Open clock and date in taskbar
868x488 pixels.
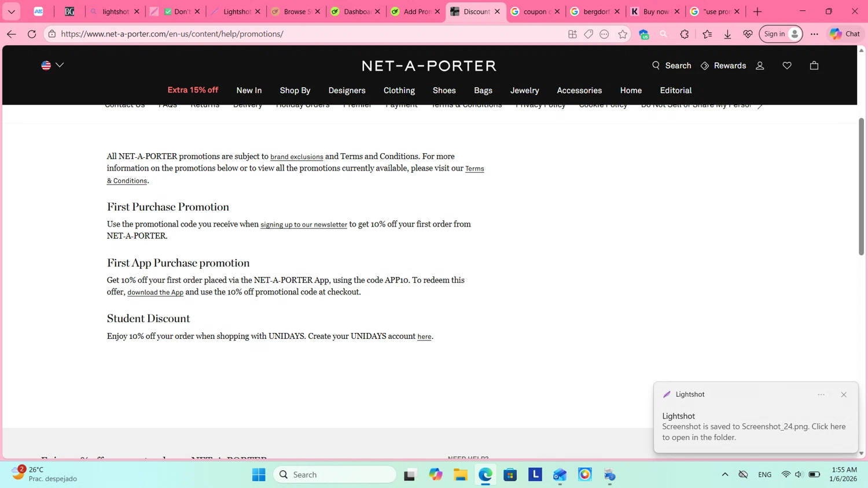(x=843, y=474)
